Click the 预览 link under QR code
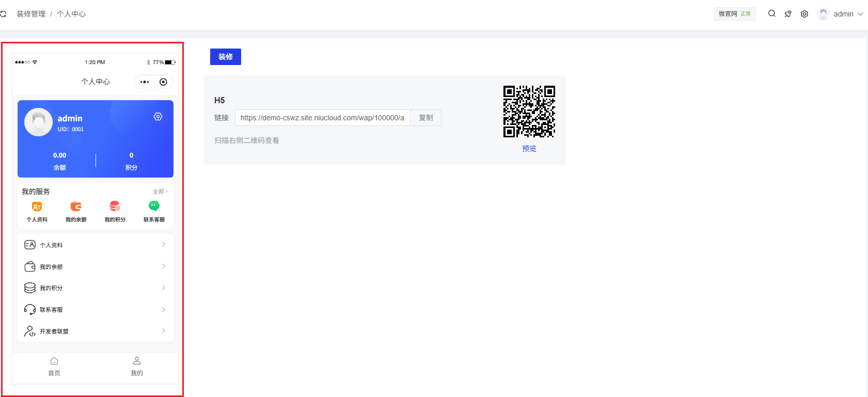868x397 pixels. pyautogui.click(x=529, y=149)
